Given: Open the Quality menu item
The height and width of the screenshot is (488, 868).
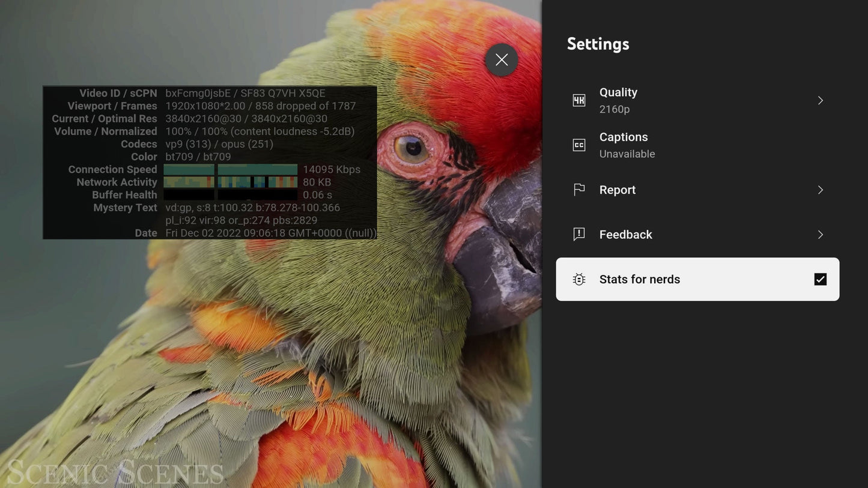Looking at the screenshot, I should pos(697,100).
